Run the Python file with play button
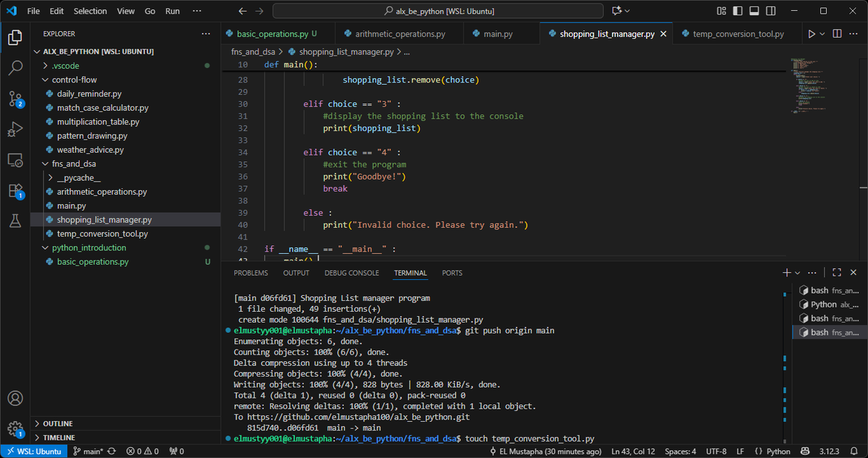Screen dimensions: 868x458 point(812,34)
